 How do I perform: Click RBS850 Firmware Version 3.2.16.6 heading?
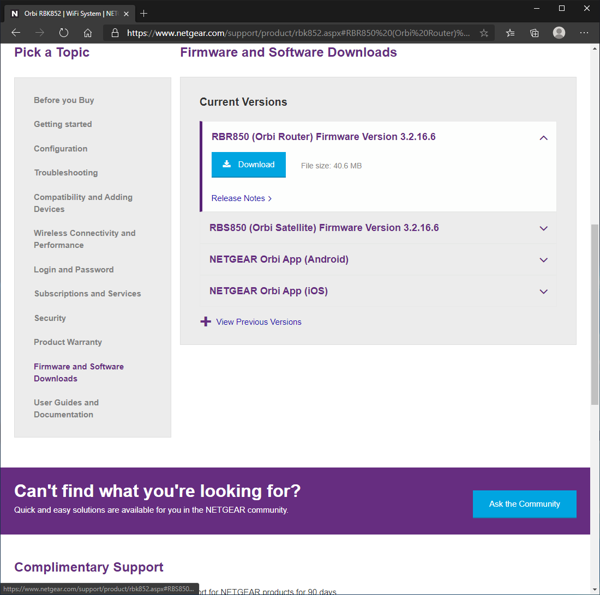pyautogui.click(x=324, y=228)
